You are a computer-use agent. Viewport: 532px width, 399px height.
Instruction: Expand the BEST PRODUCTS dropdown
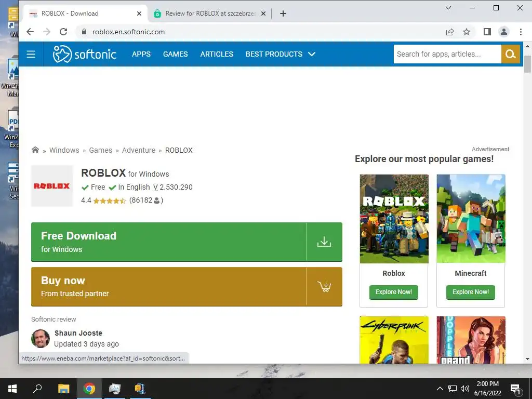pos(281,54)
